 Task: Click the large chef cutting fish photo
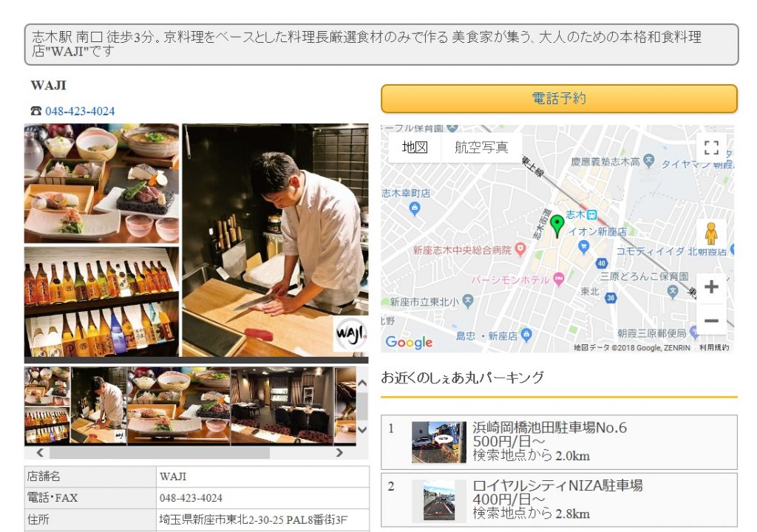[275, 240]
